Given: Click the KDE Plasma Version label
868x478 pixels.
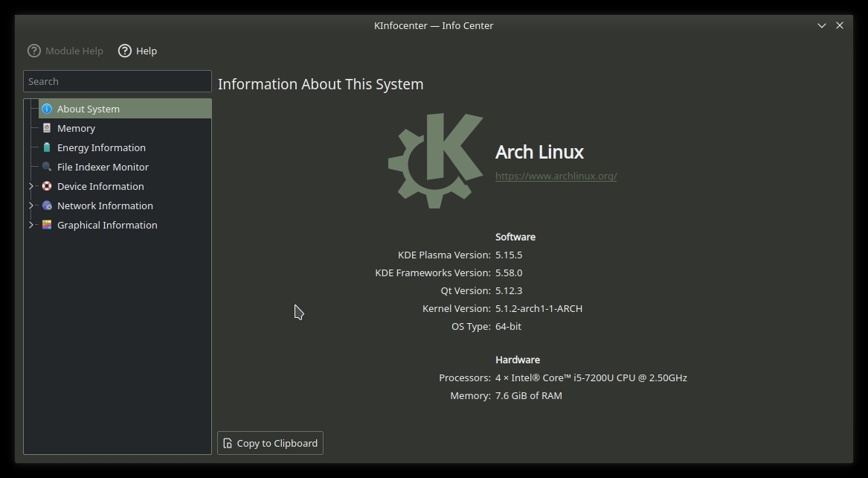Looking at the screenshot, I should 444,255.
